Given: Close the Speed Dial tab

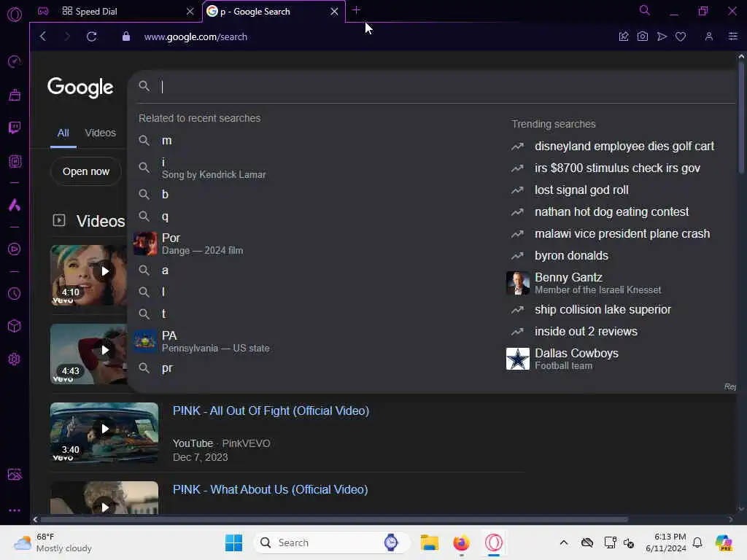Looking at the screenshot, I should click(190, 12).
